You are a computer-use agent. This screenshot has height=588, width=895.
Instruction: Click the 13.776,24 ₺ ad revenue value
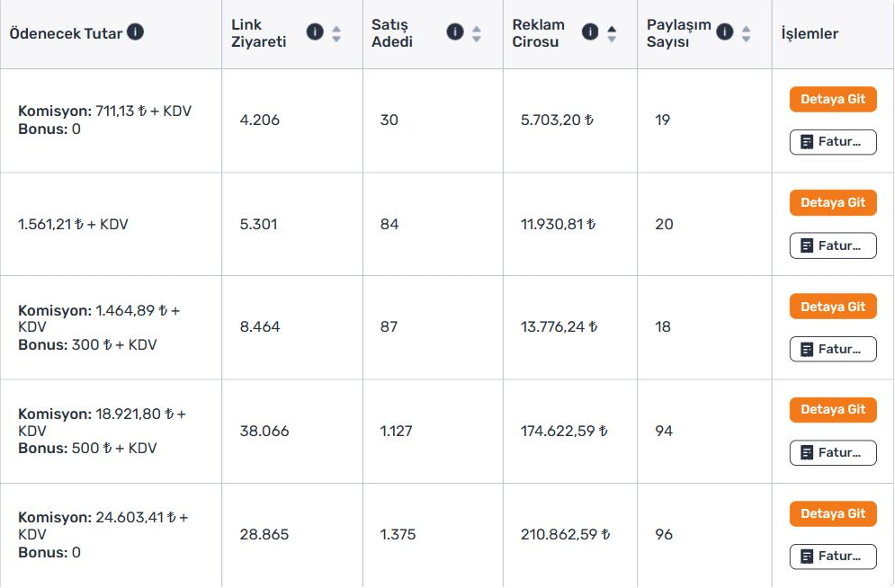point(559,326)
